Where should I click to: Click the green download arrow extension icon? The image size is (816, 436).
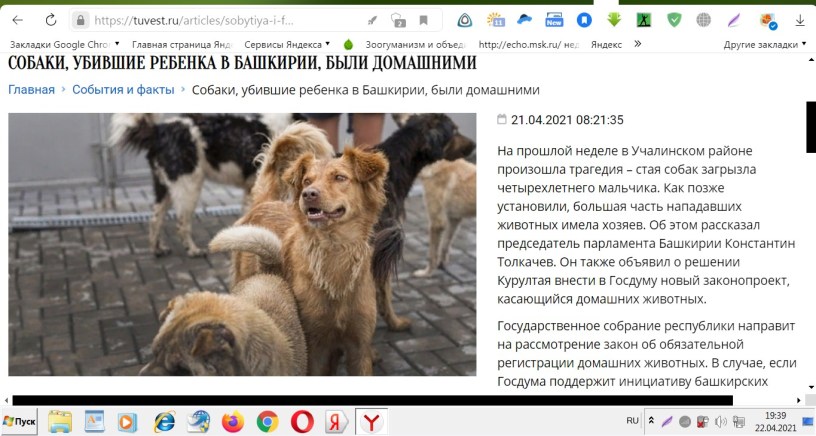pos(616,20)
